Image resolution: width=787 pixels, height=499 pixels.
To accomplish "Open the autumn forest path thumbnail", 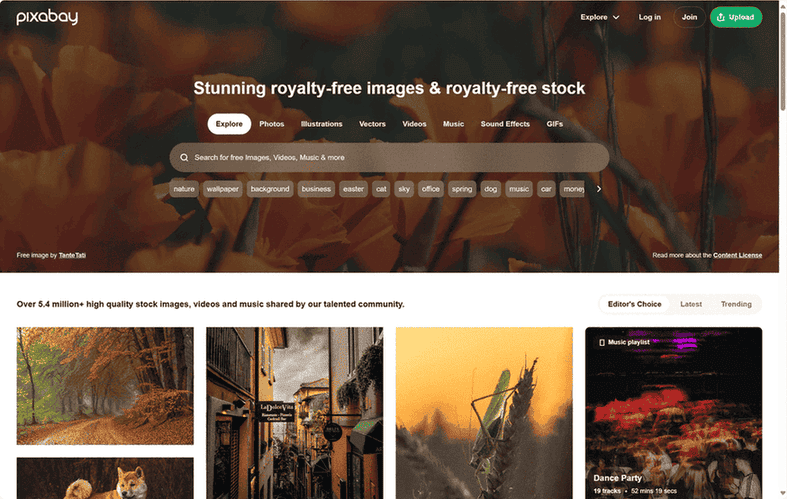I will [x=105, y=386].
